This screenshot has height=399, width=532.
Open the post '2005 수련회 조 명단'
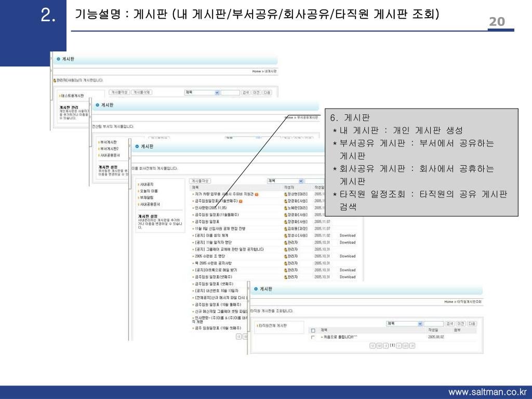tap(210, 256)
